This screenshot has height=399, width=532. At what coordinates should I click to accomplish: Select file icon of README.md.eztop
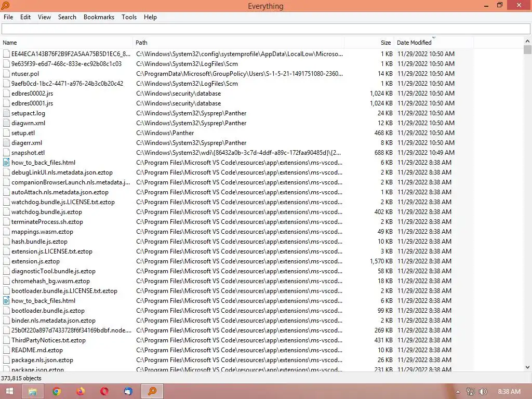(6, 350)
